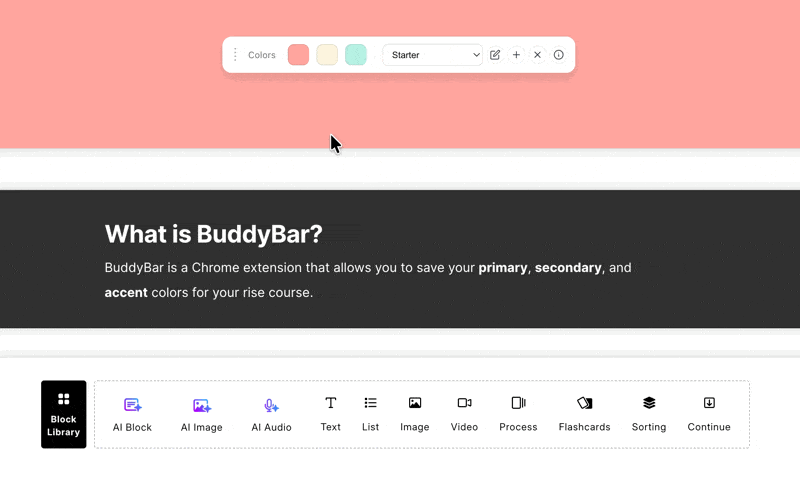Add a Flashcards block

coord(585,415)
